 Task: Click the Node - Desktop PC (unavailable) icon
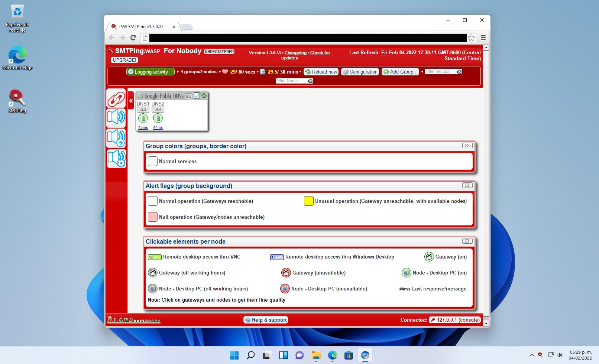tap(285, 289)
